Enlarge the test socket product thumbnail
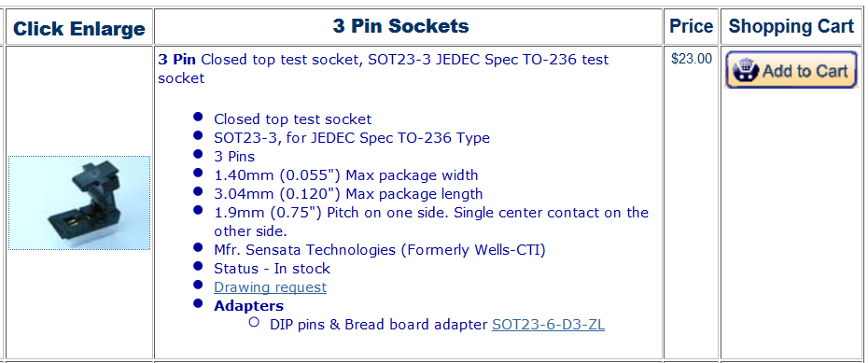This screenshot has height=363, width=868. click(x=79, y=203)
